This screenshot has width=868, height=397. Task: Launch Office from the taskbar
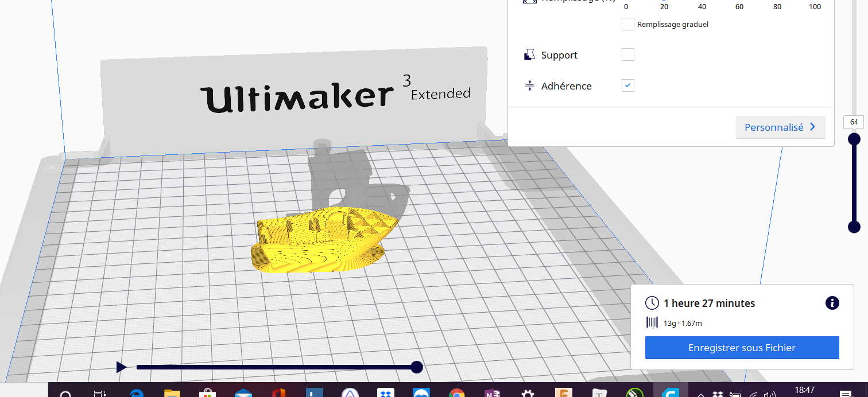tap(279, 393)
